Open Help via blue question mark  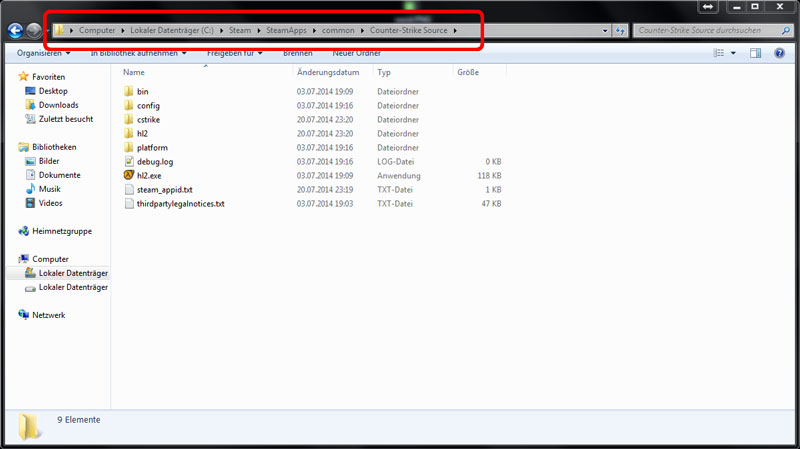(779, 53)
